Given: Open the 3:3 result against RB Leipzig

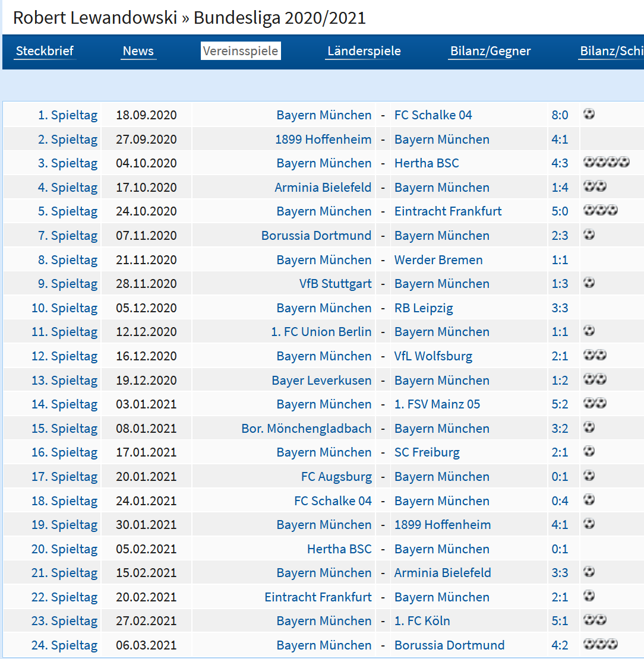Looking at the screenshot, I should (x=560, y=308).
